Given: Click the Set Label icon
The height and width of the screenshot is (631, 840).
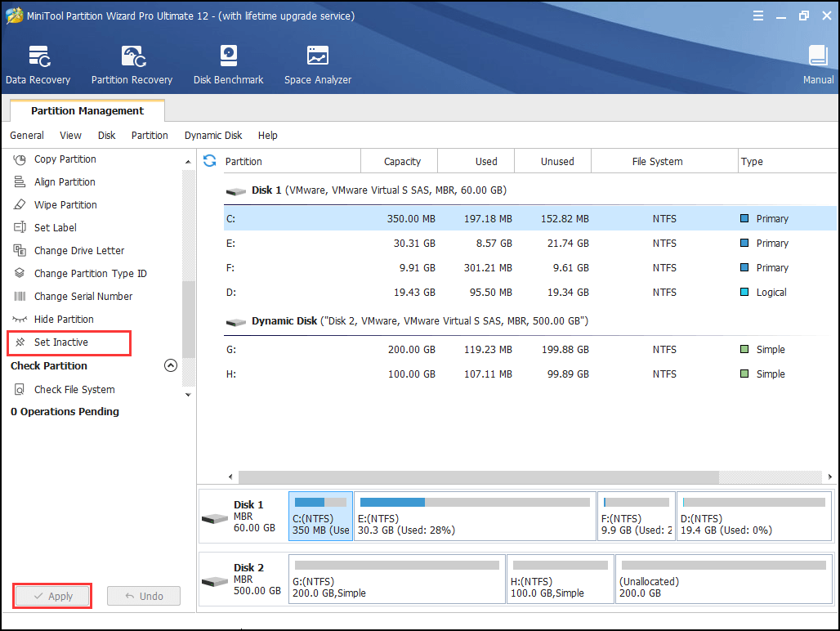Looking at the screenshot, I should (20, 228).
